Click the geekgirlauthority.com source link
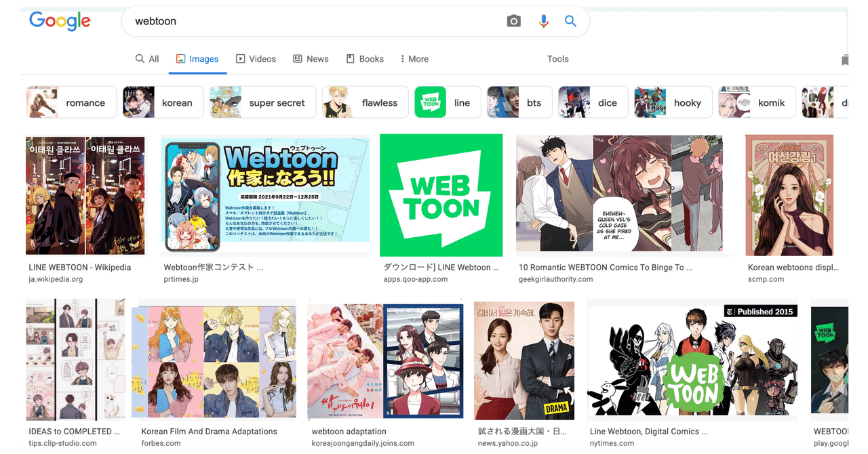 [555, 279]
